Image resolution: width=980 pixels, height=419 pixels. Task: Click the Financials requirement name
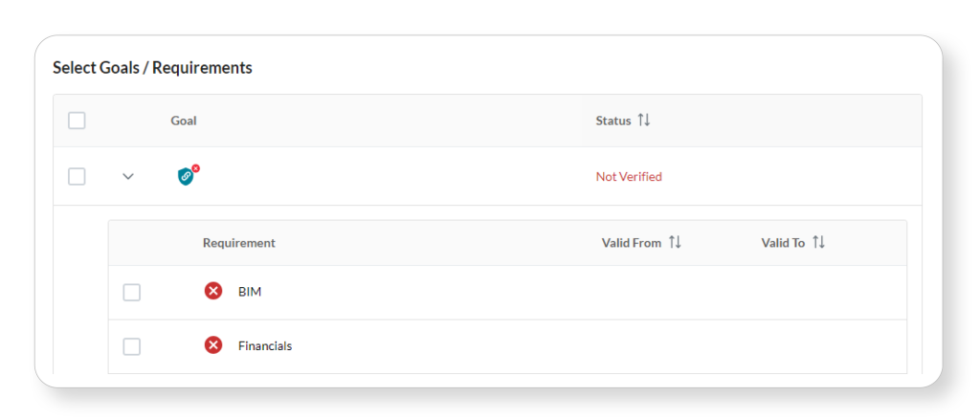[x=265, y=346]
